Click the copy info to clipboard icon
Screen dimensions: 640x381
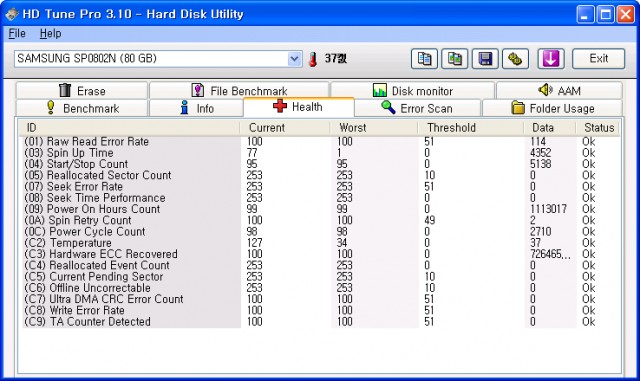point(424,59)
